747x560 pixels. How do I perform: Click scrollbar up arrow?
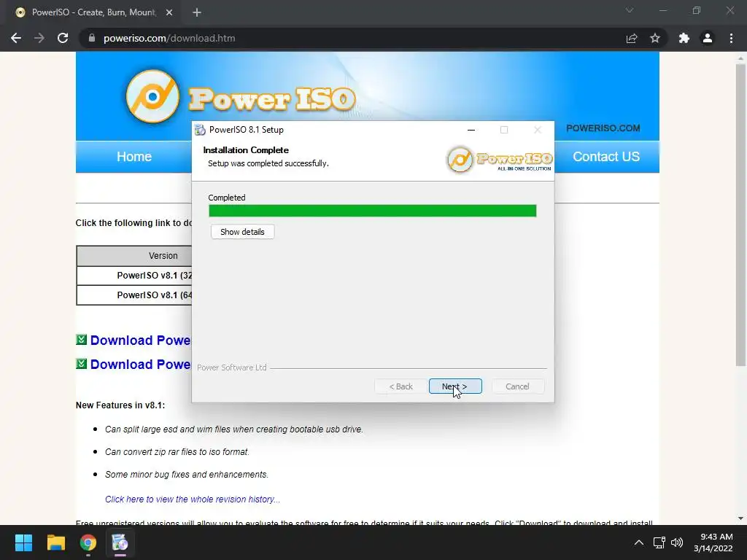point(740,58)
